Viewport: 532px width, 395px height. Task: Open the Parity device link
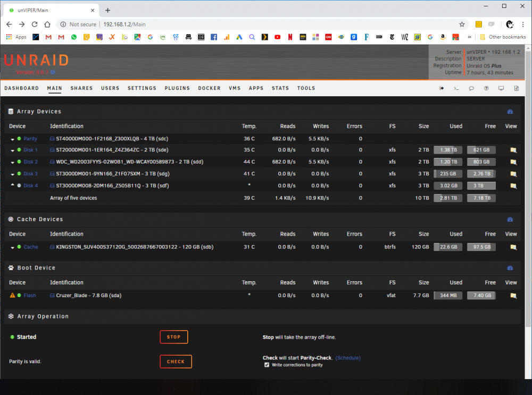[x=30, y=139]
